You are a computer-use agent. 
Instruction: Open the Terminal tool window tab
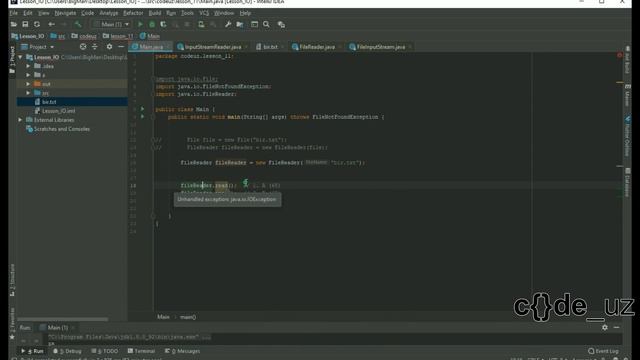coord(141,351)
